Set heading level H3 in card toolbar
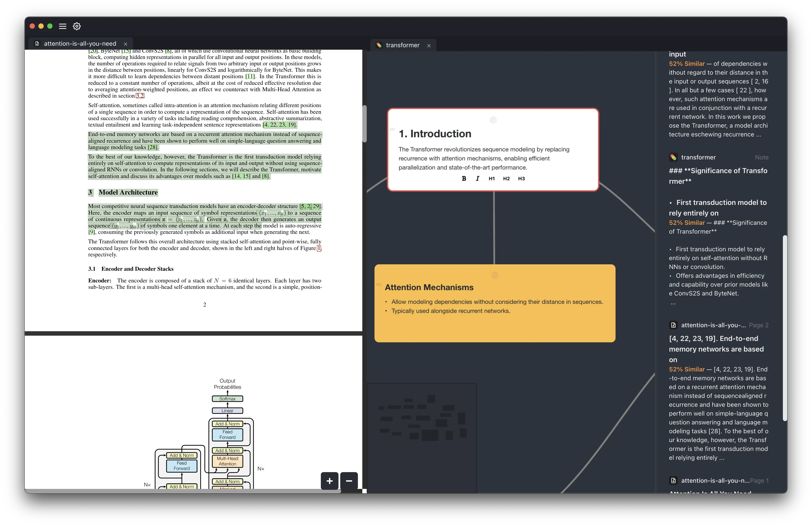Screen dimensions: 812x526 click(x=521, y=178)
